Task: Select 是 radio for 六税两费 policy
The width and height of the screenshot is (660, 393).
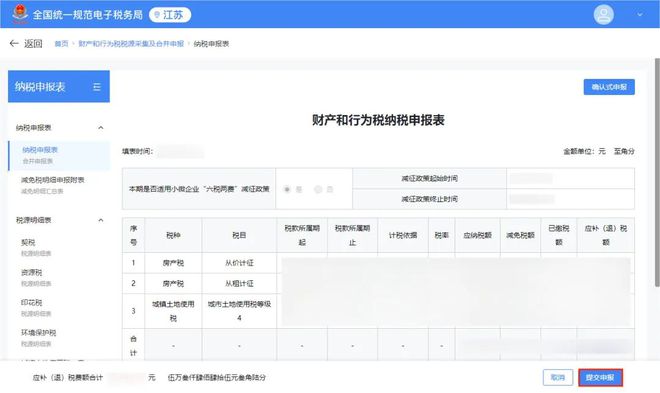Action: click(x=287, y=189)
